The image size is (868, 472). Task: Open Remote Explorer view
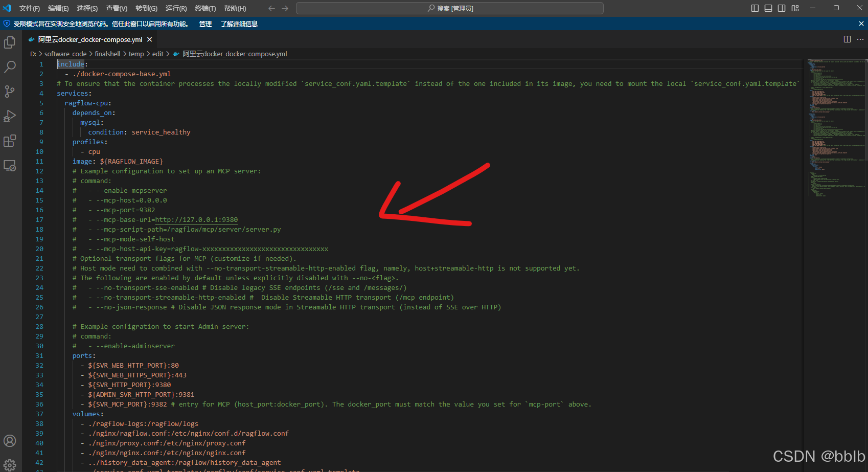tap(10, 165)
